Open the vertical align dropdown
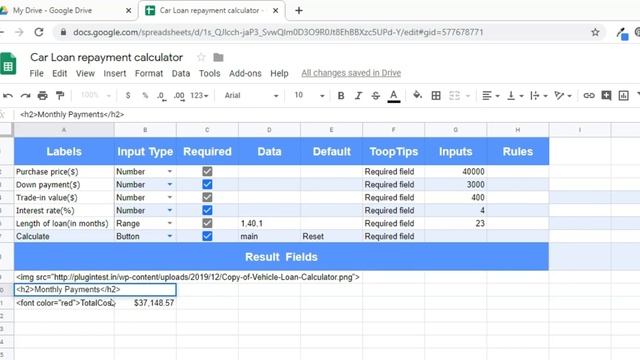This screenshot has height=360, width=640. click(515, 96)
